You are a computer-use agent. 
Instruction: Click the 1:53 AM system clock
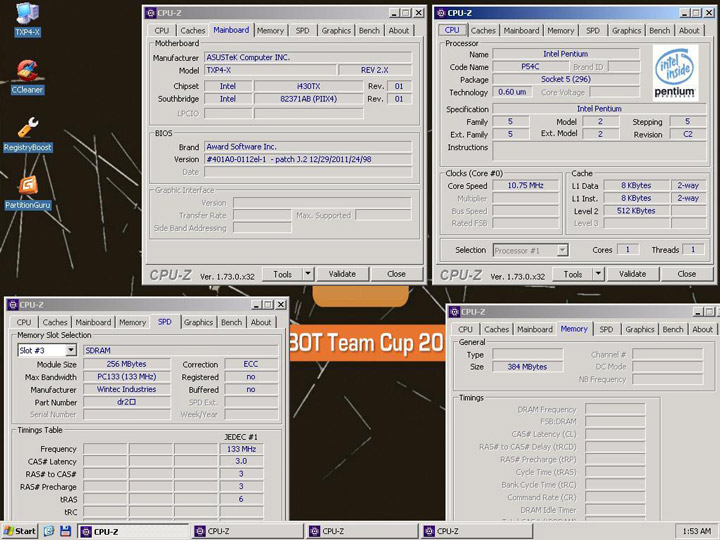pos(697,531)
